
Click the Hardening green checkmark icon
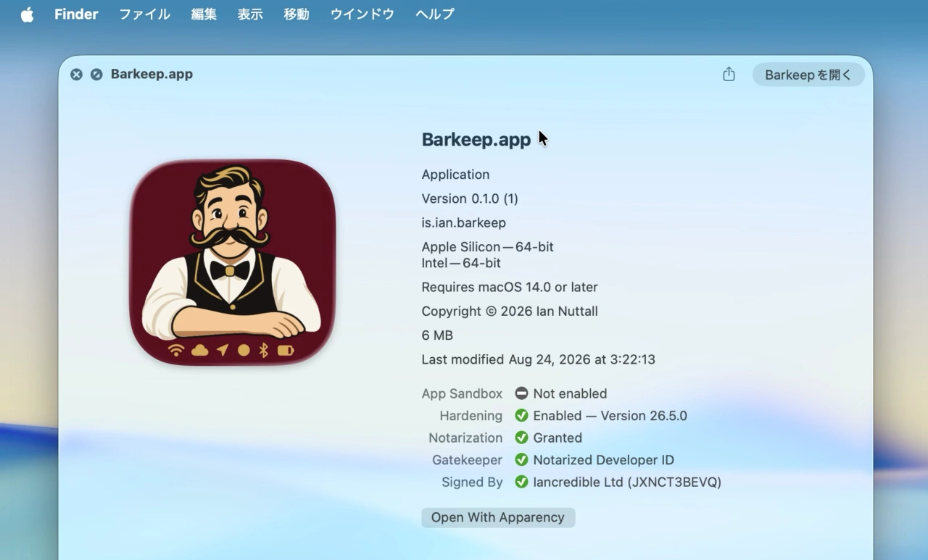[x=521, y=416]
